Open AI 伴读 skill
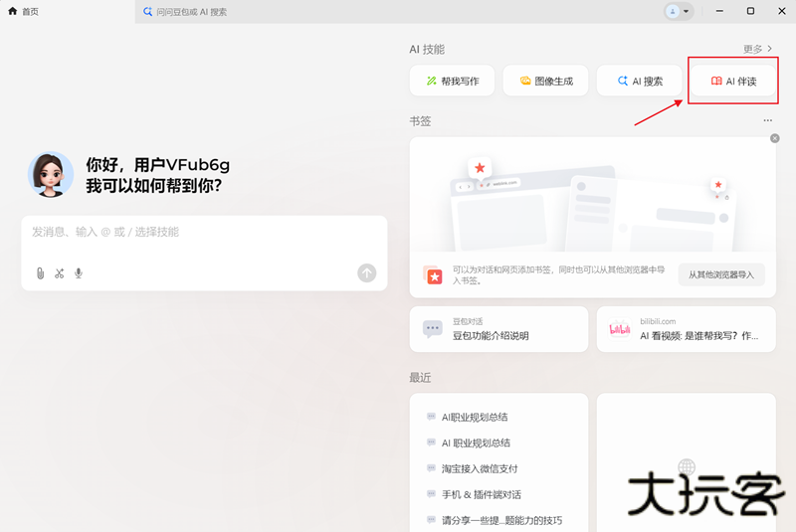 tap(732, 82)
